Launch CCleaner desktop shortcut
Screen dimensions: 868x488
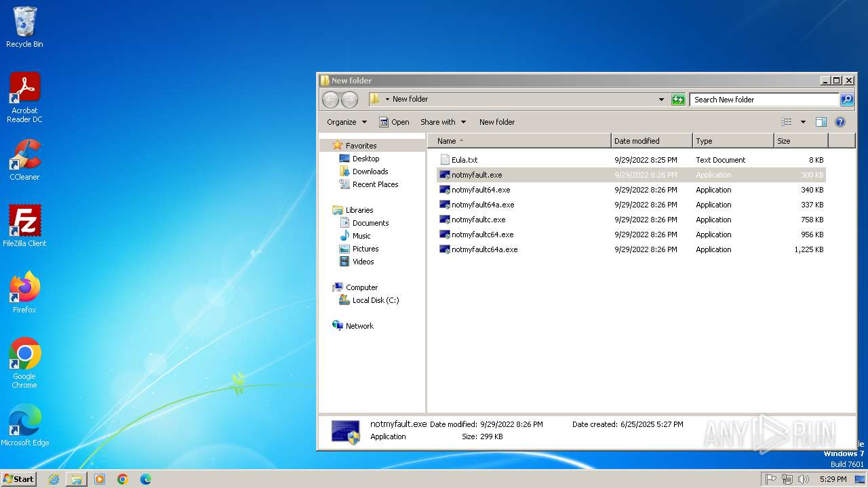24,160
